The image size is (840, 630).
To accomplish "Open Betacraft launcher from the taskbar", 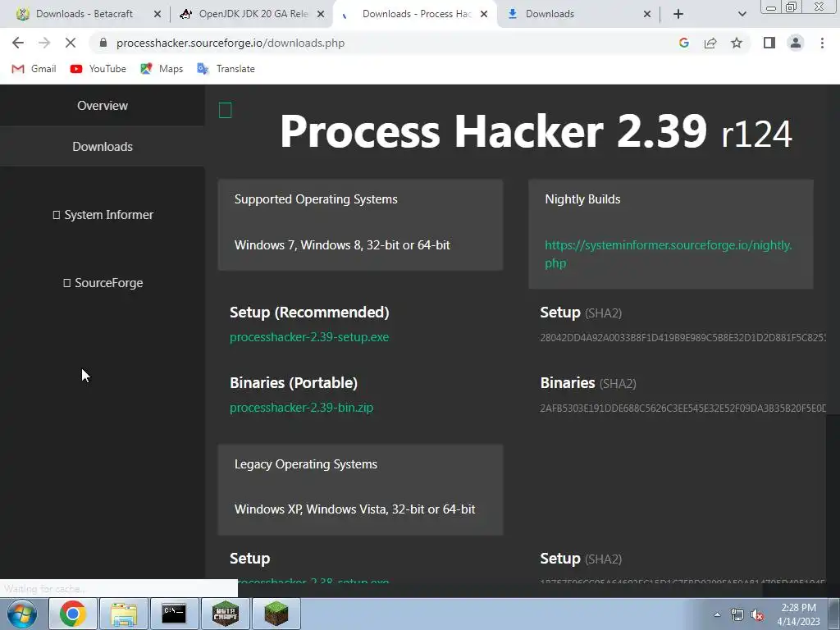I will coord(225,614).
